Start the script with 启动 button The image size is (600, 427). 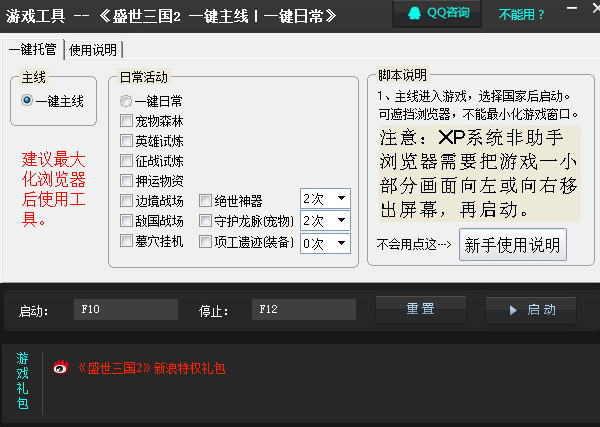point(531,310)
